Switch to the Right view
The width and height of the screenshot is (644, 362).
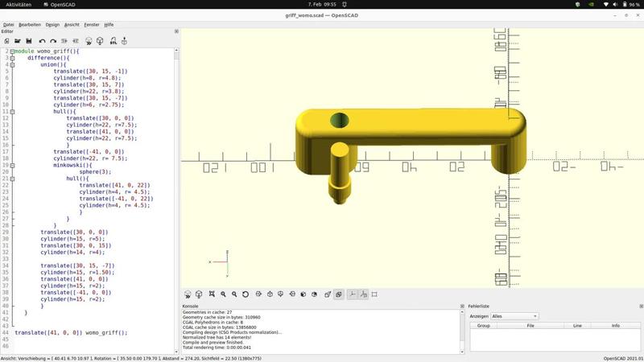coord(258,294)
